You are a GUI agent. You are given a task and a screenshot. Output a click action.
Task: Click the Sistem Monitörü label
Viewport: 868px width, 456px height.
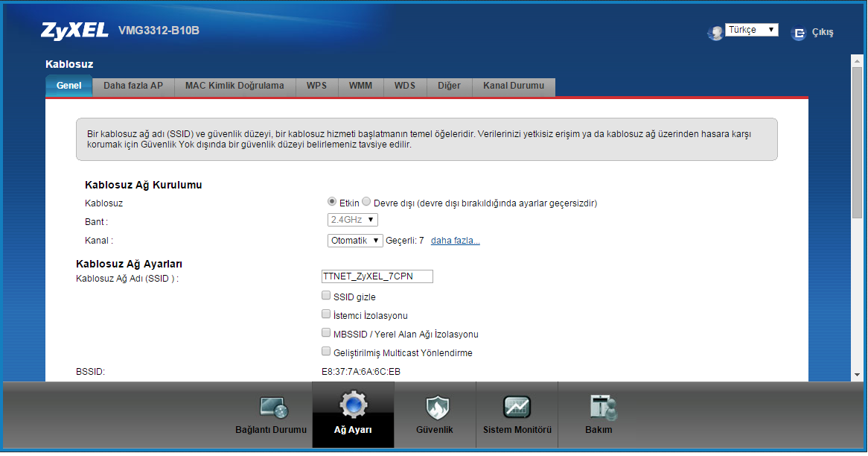[517, 430]
